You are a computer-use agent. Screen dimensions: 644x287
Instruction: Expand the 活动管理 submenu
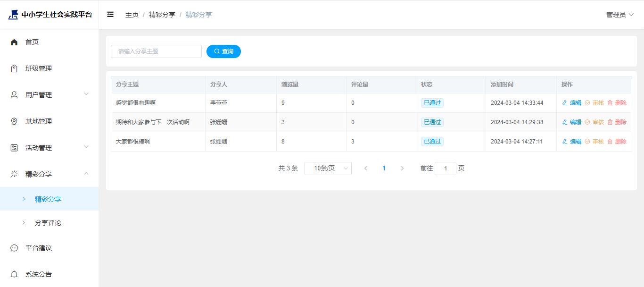(x=49, y=148)
